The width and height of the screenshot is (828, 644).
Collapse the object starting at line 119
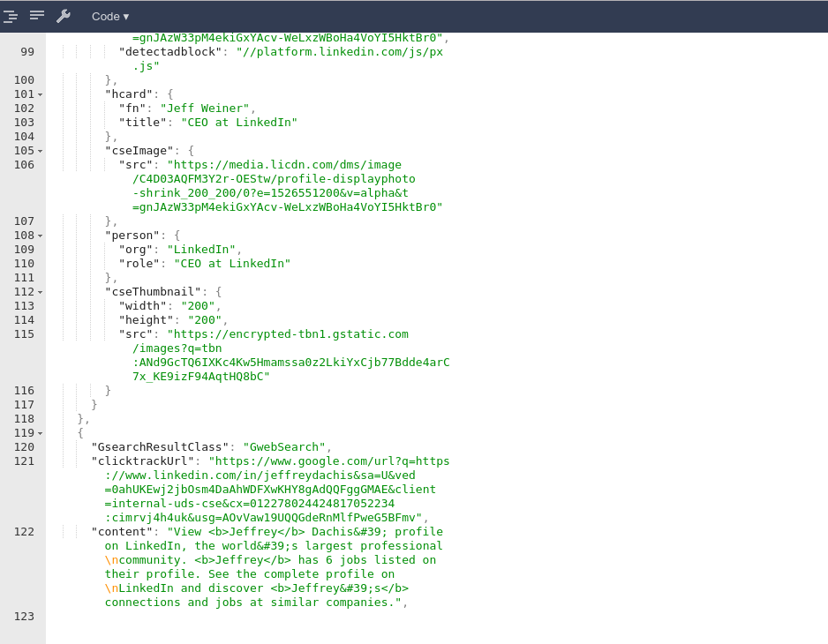40,433
